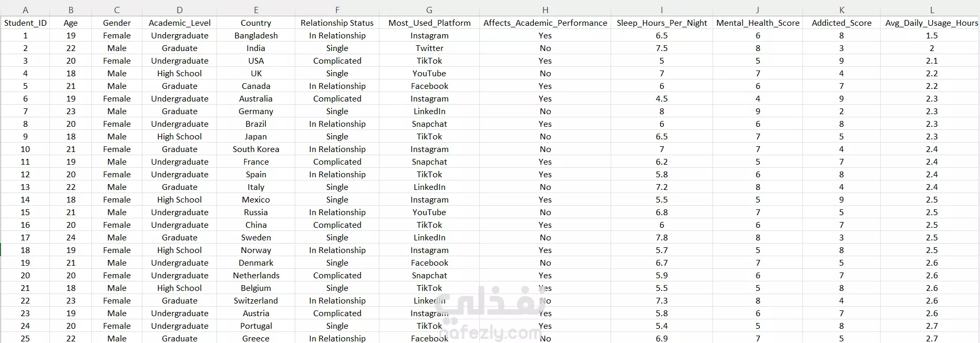Click sleep hours value 4.5

pyautogui.click(x=662, y=98)
